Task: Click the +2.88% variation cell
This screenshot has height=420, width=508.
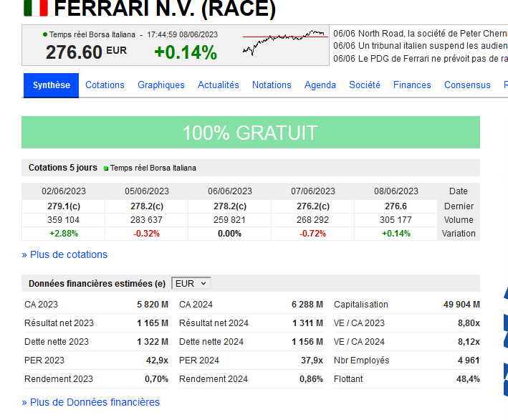Action: (x=64, y=234)
